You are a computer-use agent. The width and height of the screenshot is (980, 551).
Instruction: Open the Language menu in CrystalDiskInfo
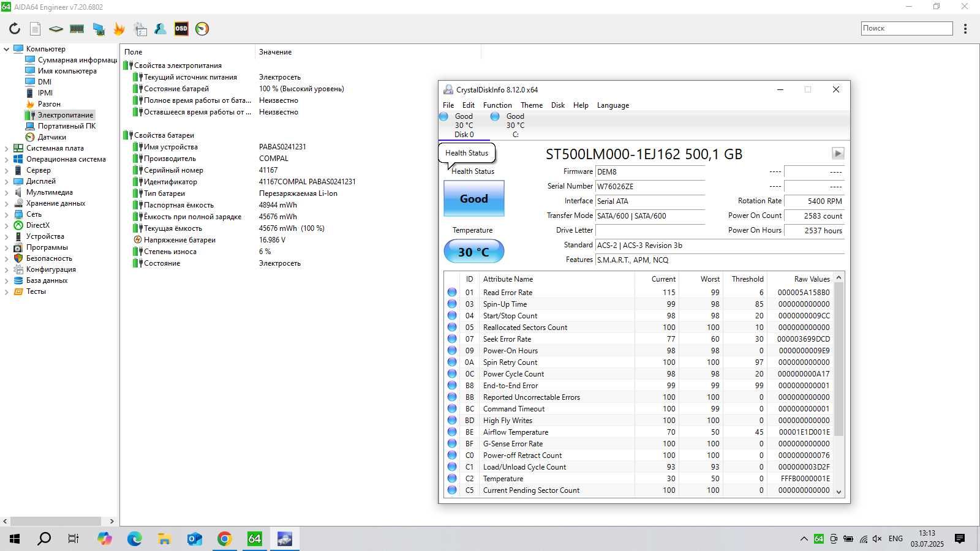pos(613,105)
